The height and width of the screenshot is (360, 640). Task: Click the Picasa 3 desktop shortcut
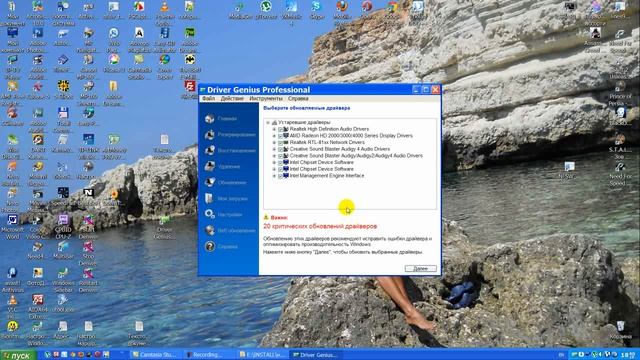113,63
